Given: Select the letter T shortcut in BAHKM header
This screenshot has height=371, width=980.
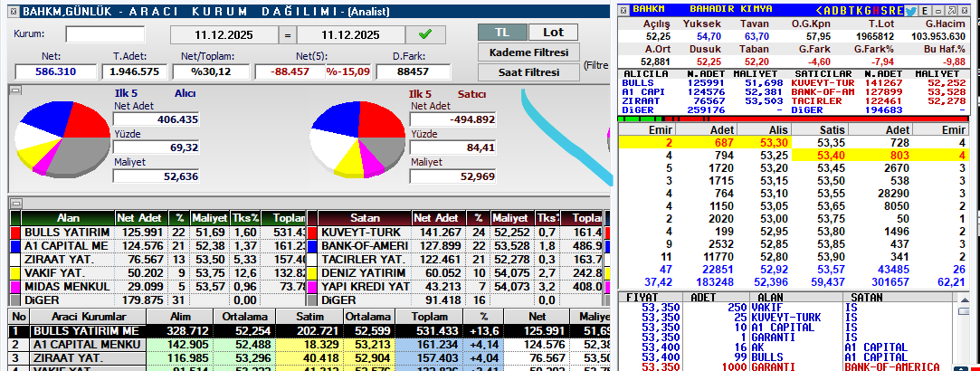Looking at the screenshot, I should [x=852, y=11].
